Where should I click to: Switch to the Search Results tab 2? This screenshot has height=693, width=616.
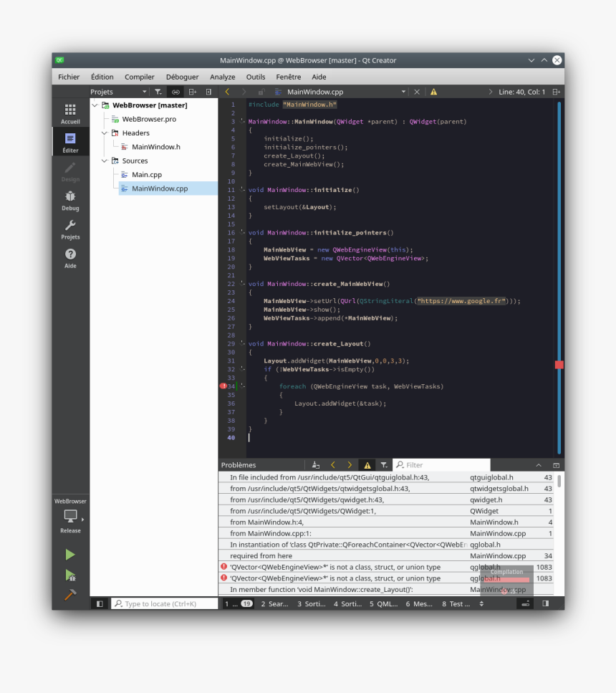[274, 603]
